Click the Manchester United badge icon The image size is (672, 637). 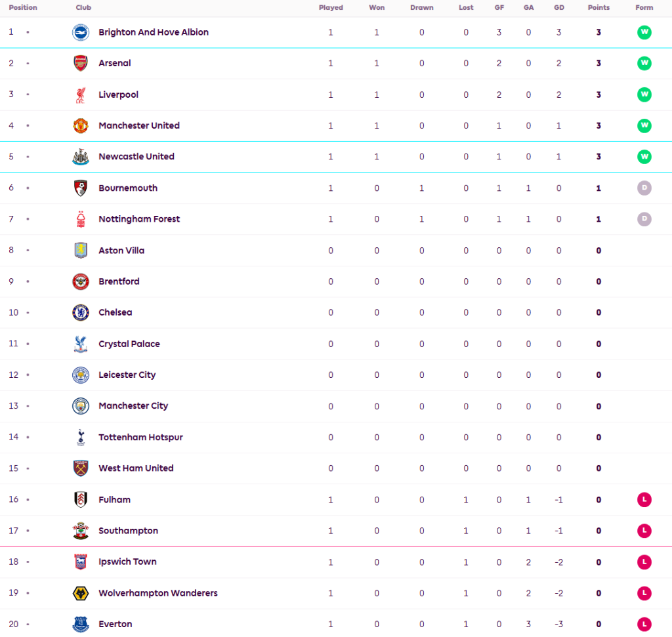click(x=81, y=126)
